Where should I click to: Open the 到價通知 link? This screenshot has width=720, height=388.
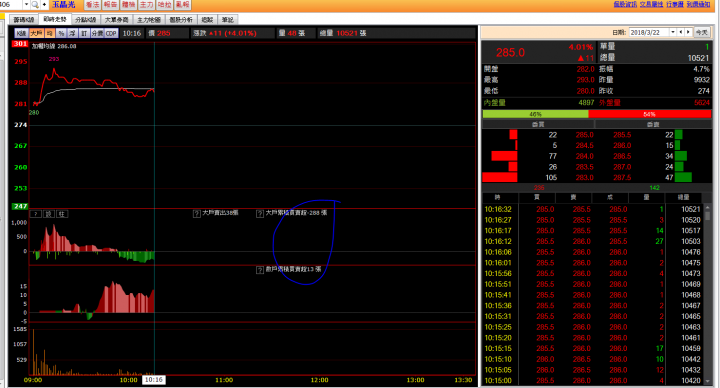coord(698,4)
